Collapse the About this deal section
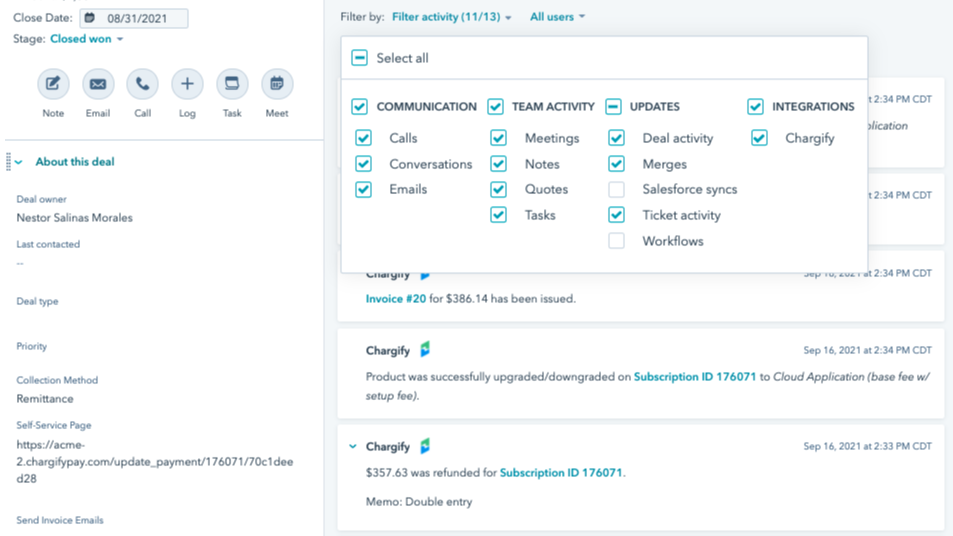The image size is (953, 536). (19, 162)
